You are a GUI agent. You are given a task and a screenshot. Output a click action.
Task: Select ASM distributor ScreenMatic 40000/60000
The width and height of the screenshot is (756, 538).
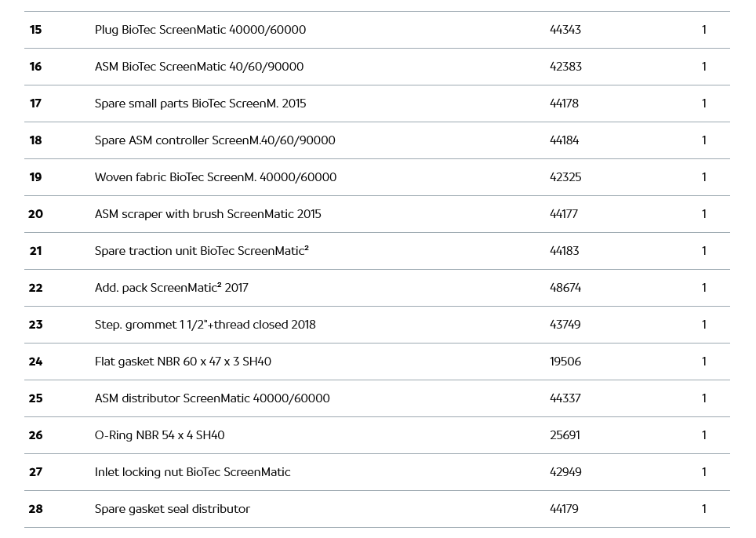click(x=212, y=398)
